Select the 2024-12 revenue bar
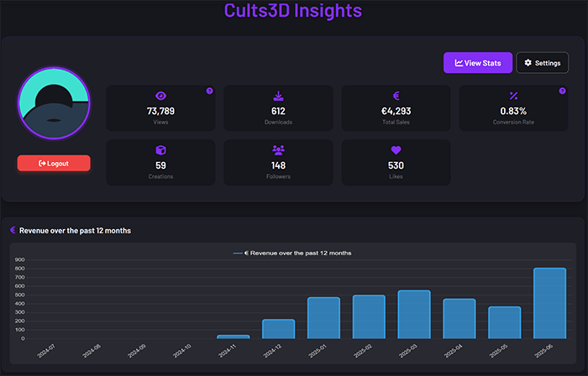 [279, 329]
